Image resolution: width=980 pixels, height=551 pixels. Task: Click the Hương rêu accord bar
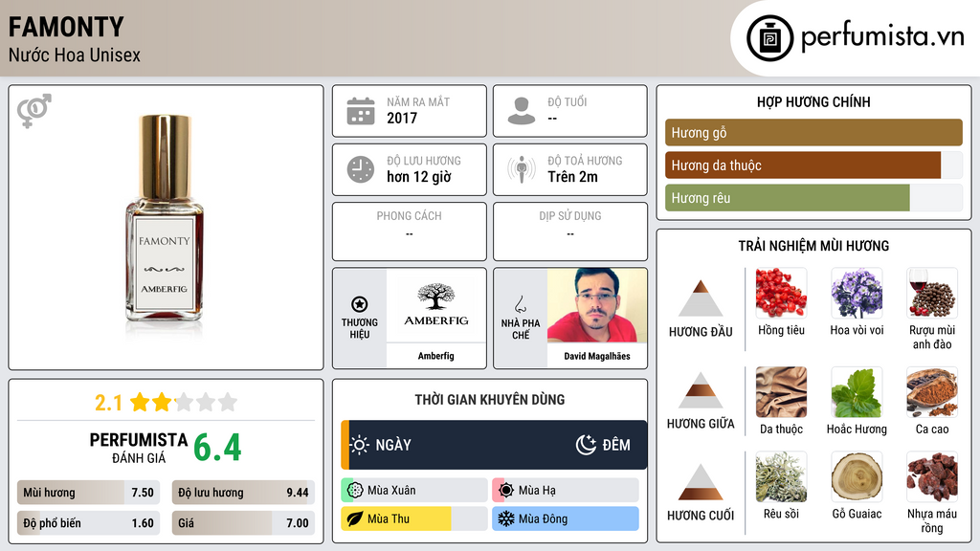[813, 197]
